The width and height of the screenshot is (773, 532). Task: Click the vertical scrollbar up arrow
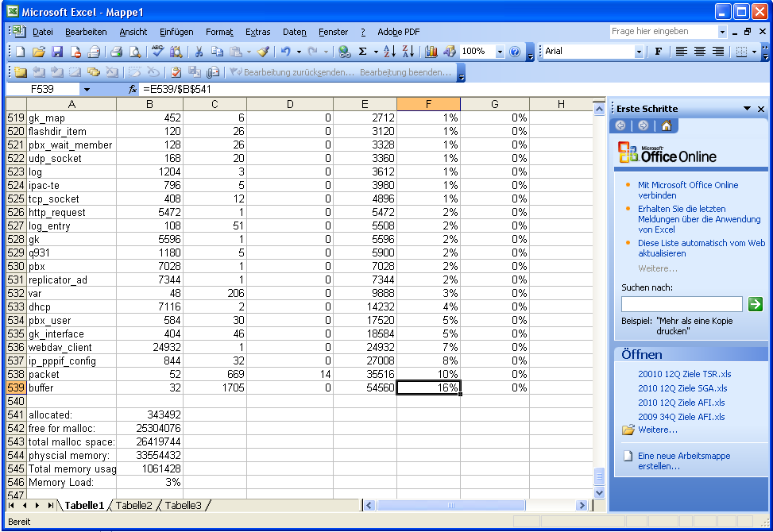599,109
